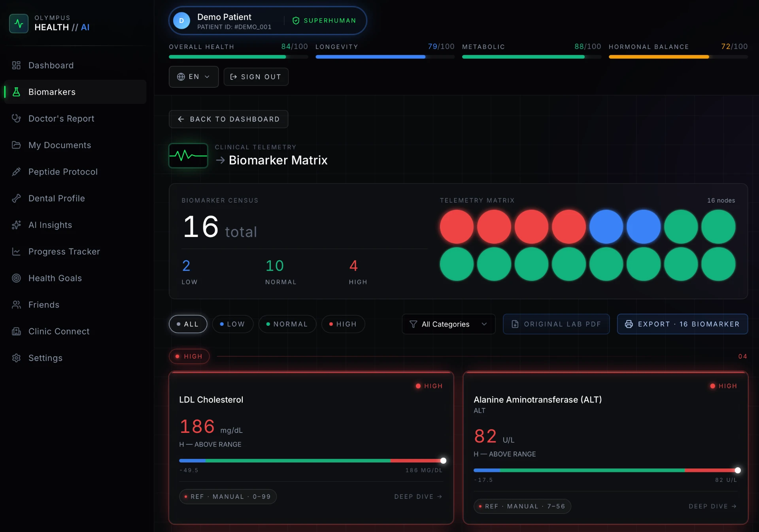Open Dental Profile icon in sidebar

(16, 198)
